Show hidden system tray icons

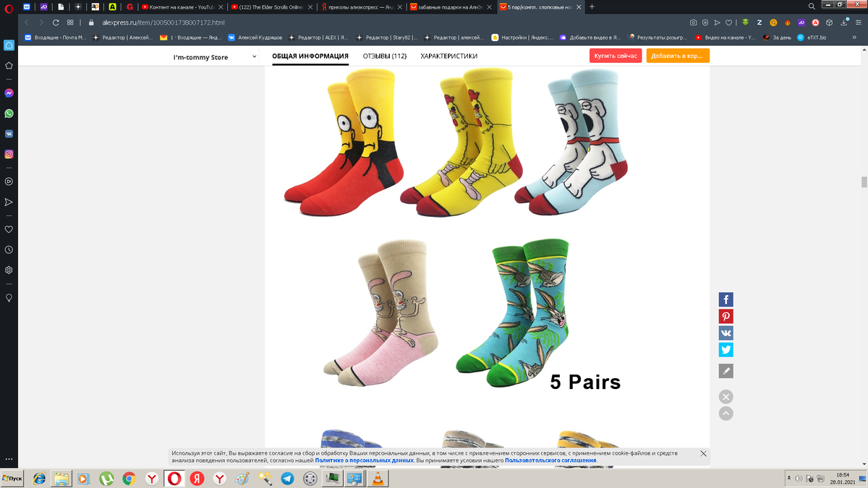788,478
